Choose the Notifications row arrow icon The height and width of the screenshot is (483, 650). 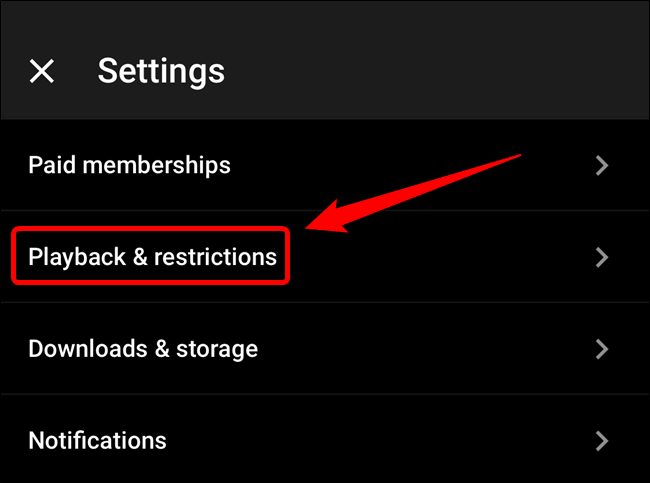tap(601, 440)
